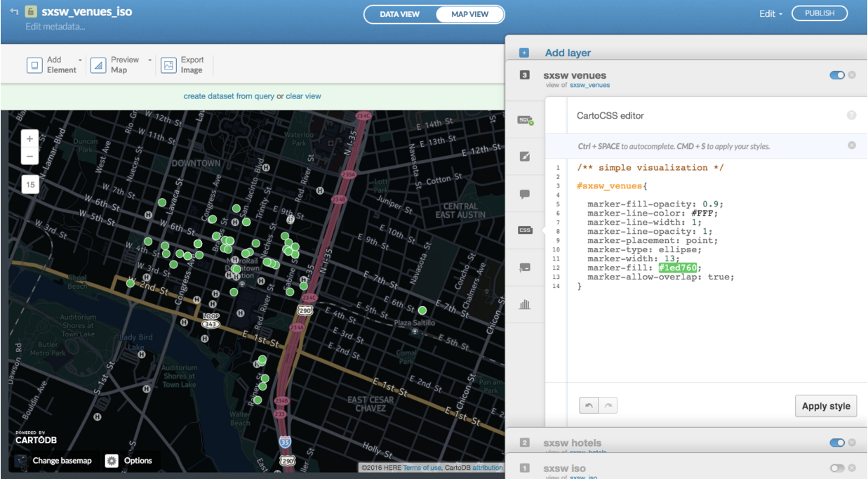The image size is (868, 479).
Task: Click the map zoom out minus button
Action: pyautogui.click(x=29, y=156)
